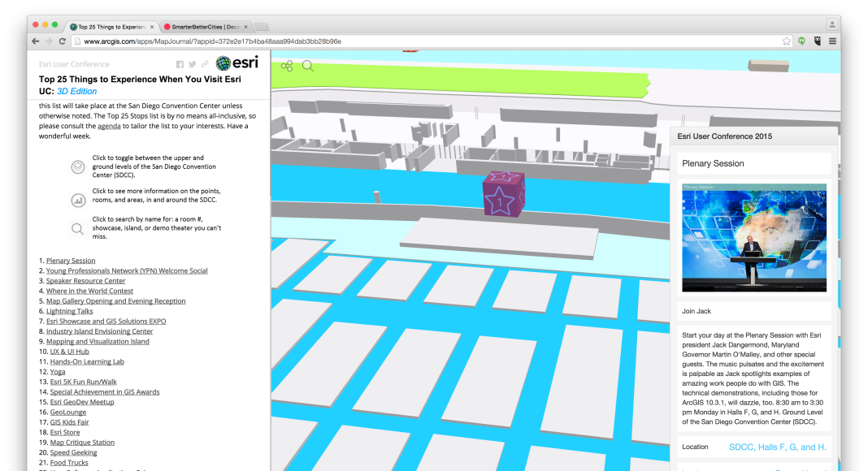Click the Location label in the popup
Screen dimensions: 868x471
pyautogui.click(x=695, y=447)
